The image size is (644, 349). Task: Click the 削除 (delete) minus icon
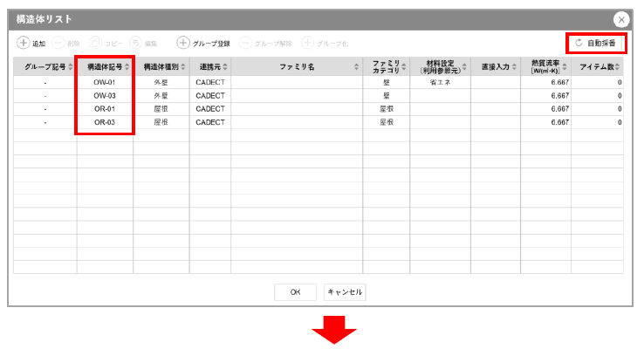coord(58,42)
